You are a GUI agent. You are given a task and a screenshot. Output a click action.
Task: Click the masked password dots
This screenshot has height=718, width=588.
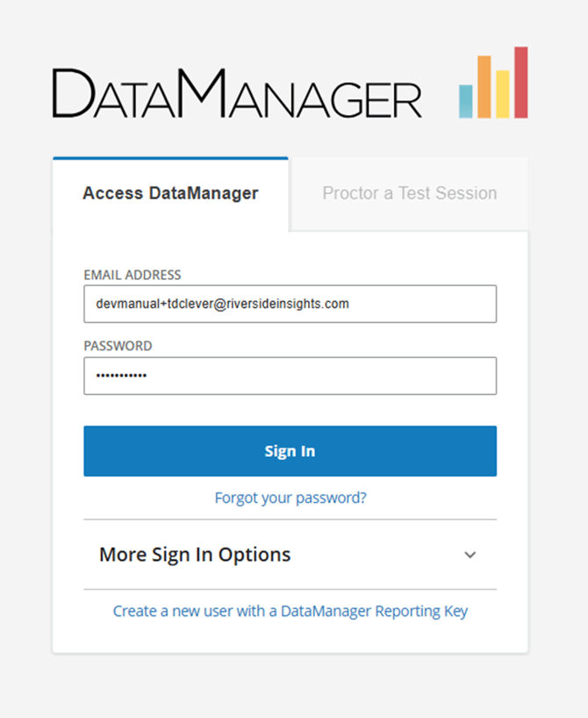pos(121,376)
